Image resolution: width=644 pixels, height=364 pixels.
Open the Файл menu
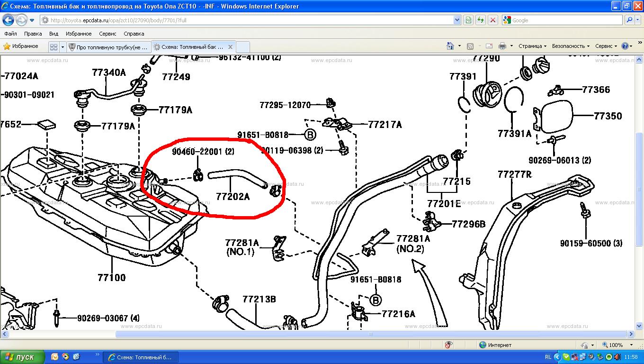click(10, 34)
